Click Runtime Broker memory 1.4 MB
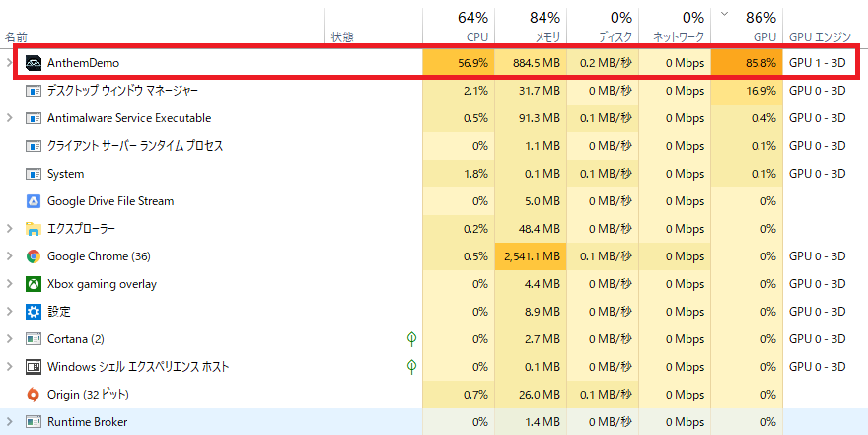 [542, 422]
